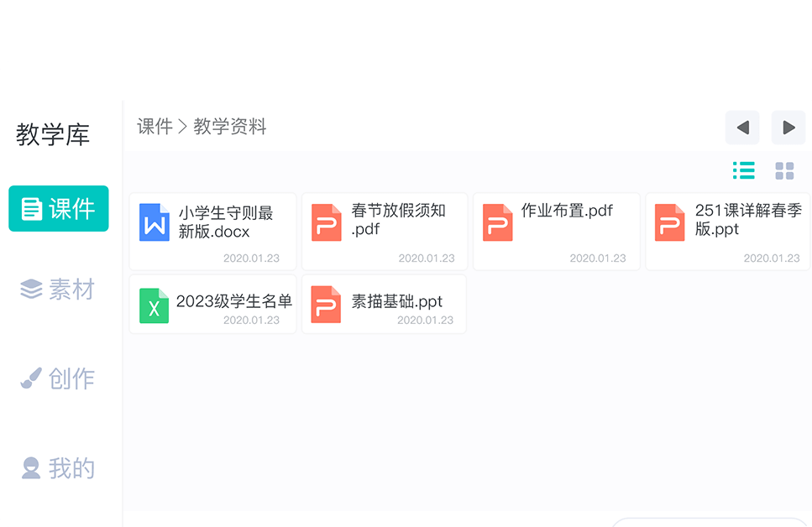Open the 课件 sidebar tab

point(59,208)
